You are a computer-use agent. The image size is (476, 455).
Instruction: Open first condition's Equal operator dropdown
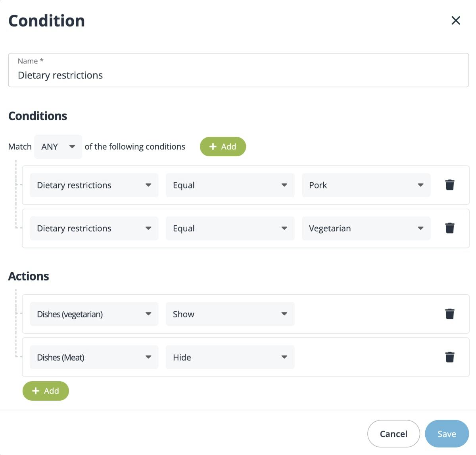[x=230, y=185]
